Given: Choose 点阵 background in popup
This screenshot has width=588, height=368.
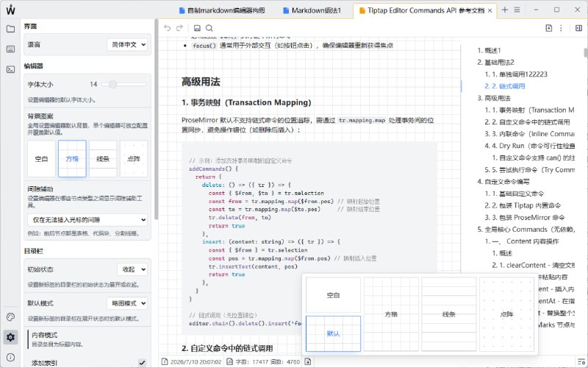Looking at the screenshot, I should [506, 314].
